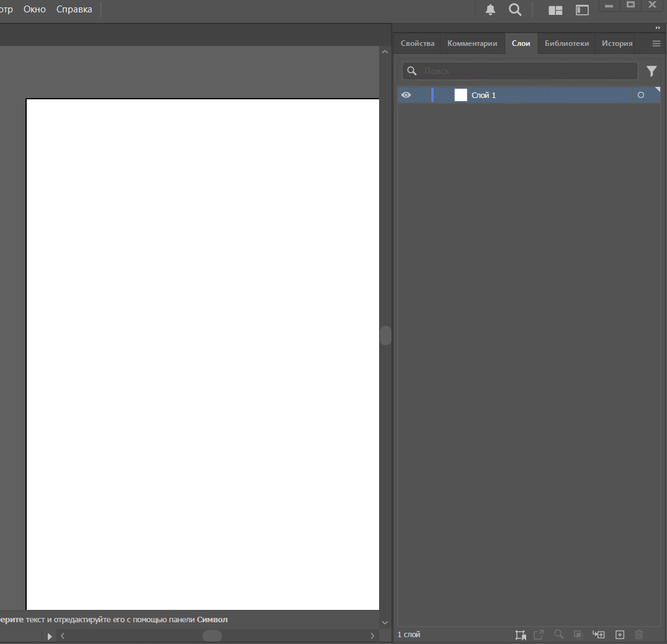Toggle the lock column for Слой 1
This screenshot has height=644, width=667.
(x=421, y=95)
